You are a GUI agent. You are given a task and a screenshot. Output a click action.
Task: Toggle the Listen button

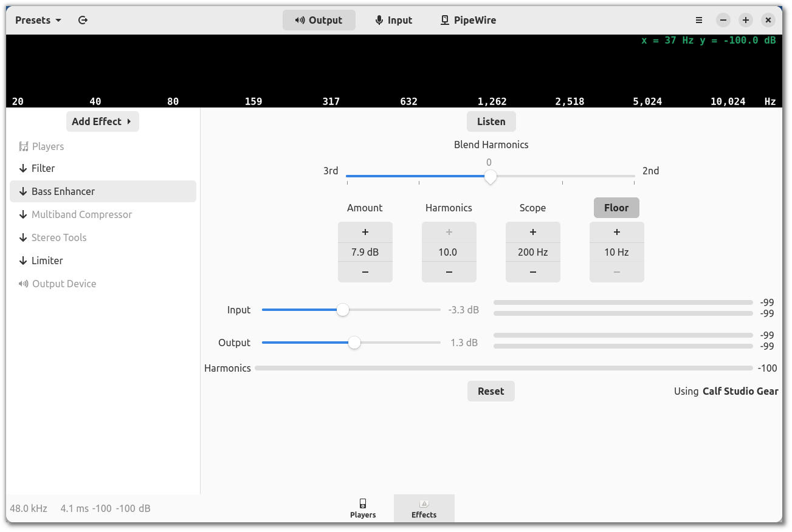click(x=491, y=121)
